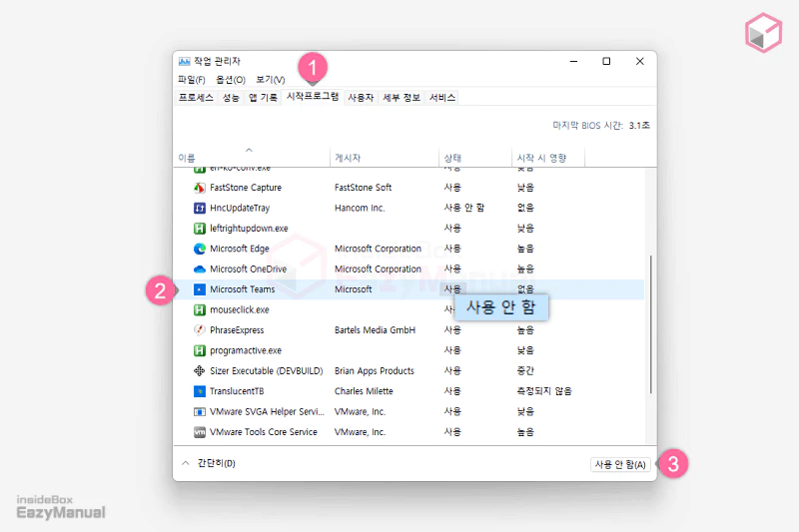Click the mouseclick.exe icon
Image resolution: width=799 pixels, height=532 pixels.
199,310
